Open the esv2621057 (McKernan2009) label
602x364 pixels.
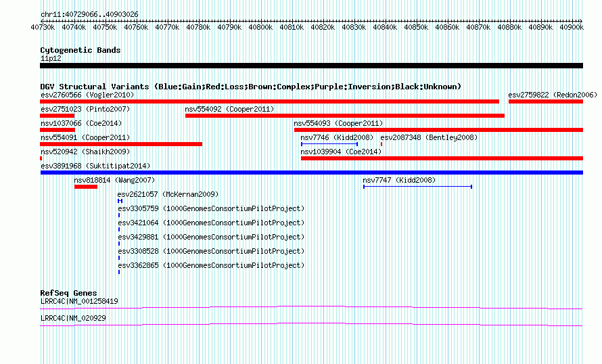click(x=168, y=194)
